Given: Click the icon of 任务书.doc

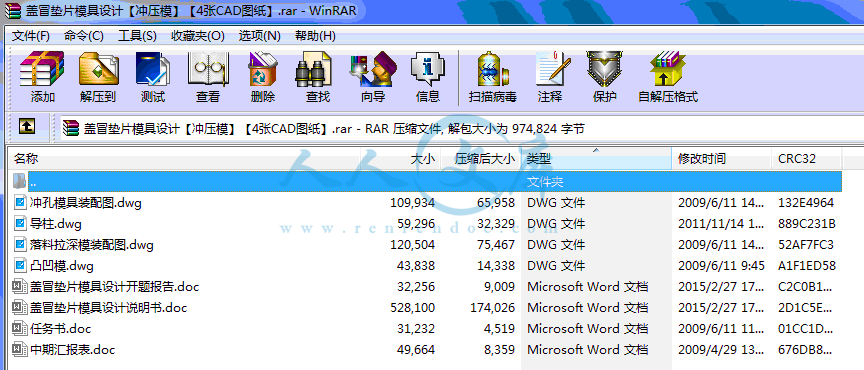Looking at the screenshot, I should click(20, 329).
